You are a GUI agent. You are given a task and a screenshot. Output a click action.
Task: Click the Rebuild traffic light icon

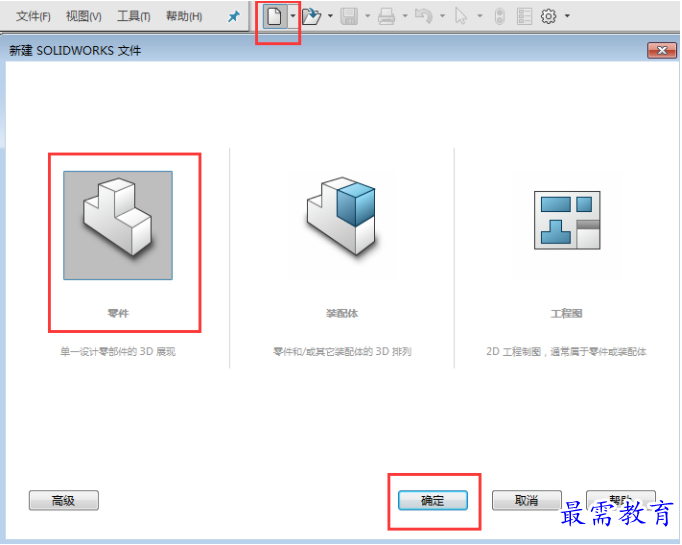[500, 17]
